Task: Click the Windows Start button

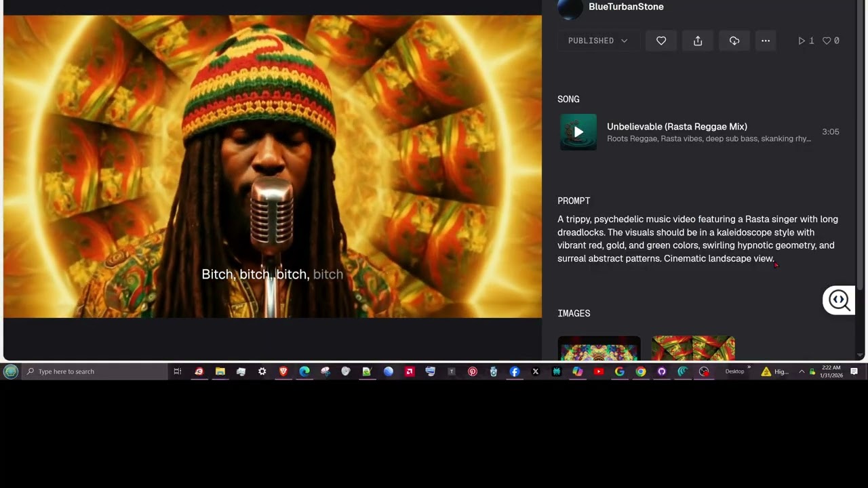Action: pyautogui.click(x=10, y=371)
